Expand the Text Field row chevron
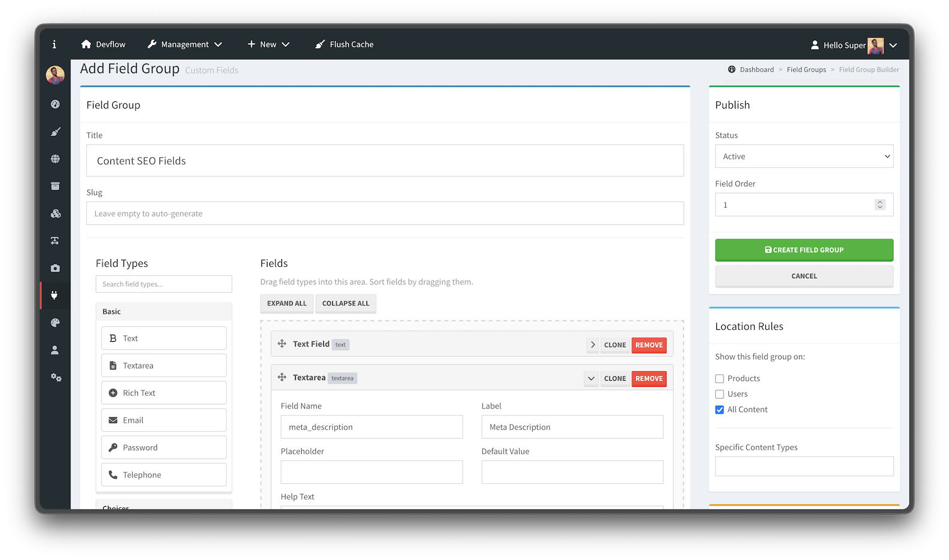The image size is (949, 560). pos(593,345)
